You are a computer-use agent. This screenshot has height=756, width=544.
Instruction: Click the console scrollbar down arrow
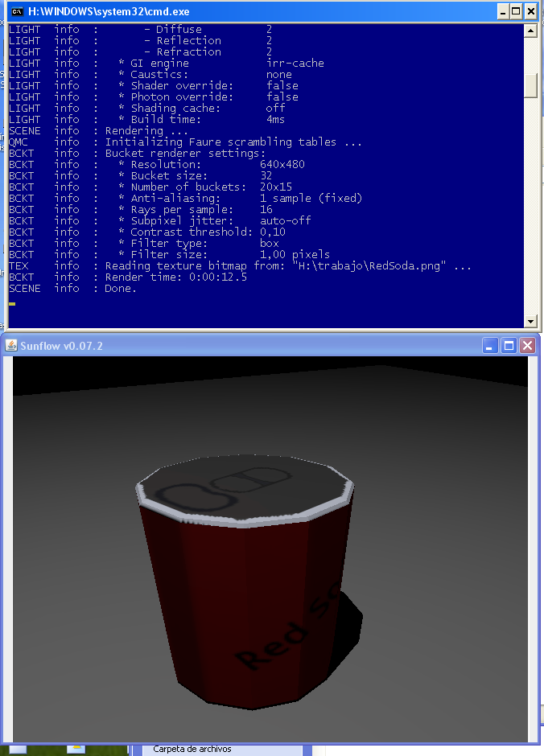[530, 321]
